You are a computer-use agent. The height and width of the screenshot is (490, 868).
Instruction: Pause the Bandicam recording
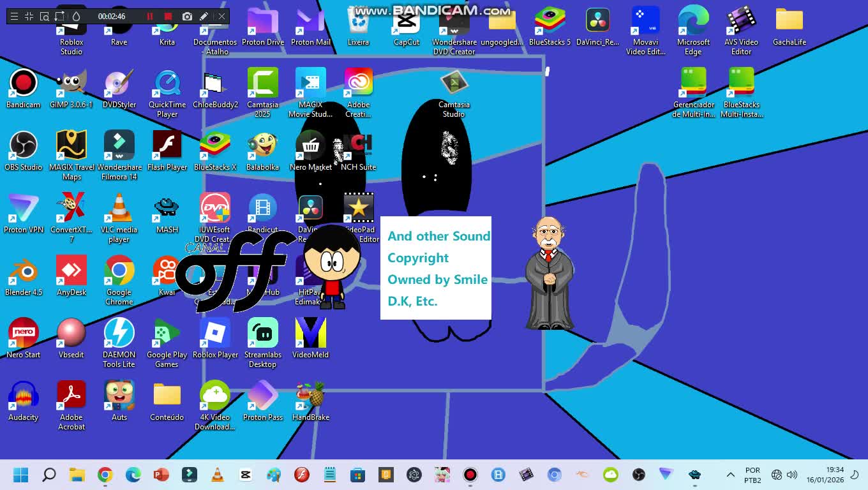coord(150,16)
